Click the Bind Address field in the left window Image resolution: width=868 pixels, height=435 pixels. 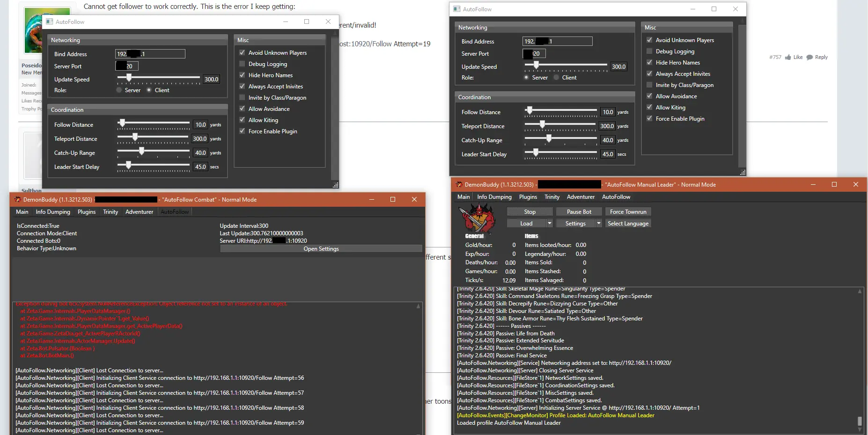tap(150, 54)
